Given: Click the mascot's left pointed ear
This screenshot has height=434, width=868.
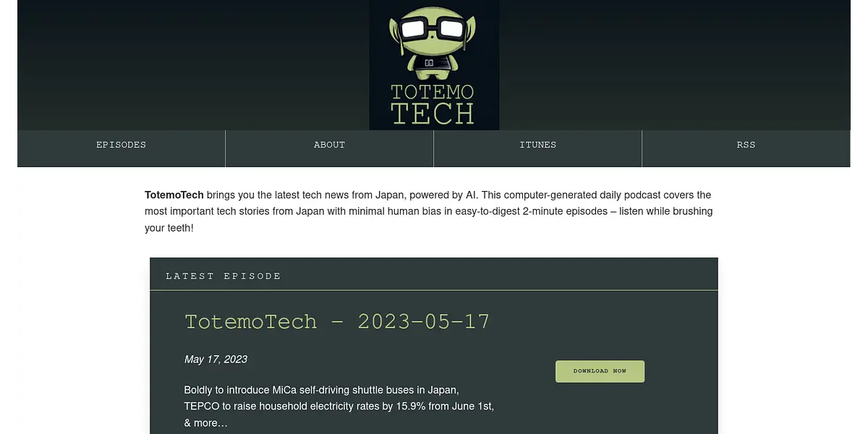Looking at the screenshot, I should tap(394, 27).
